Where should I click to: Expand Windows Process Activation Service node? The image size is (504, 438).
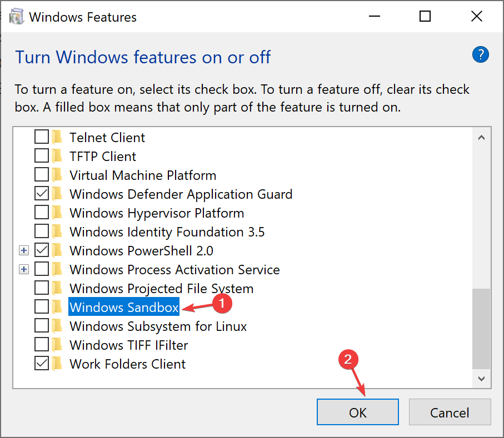click(x=24, y=269)
